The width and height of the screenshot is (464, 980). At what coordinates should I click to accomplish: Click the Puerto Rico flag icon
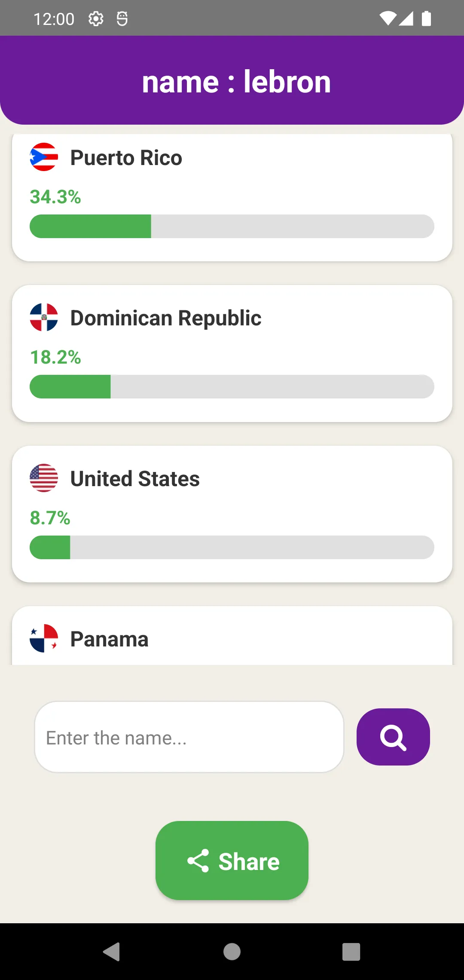(x=44, y=157)
